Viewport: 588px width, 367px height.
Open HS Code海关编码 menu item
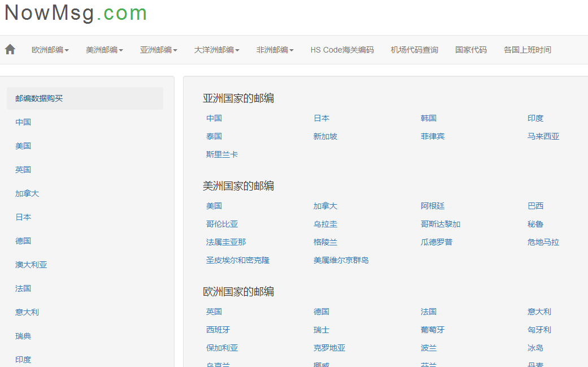342,50
